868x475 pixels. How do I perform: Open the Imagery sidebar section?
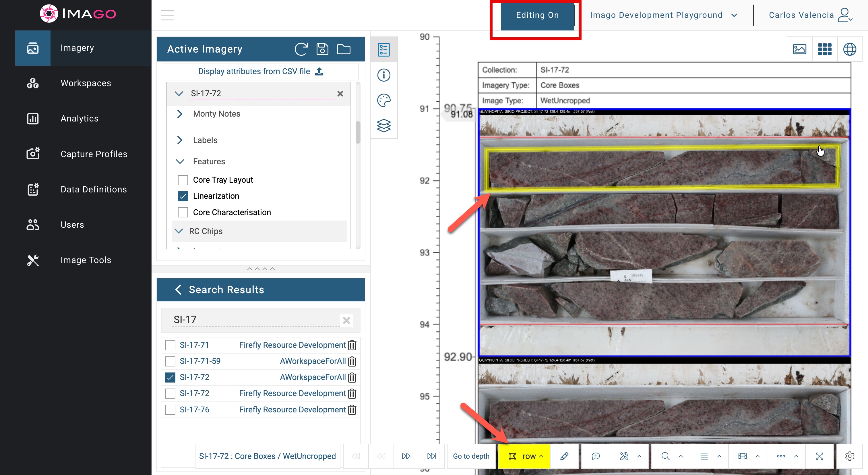click(x=77, y=48)
